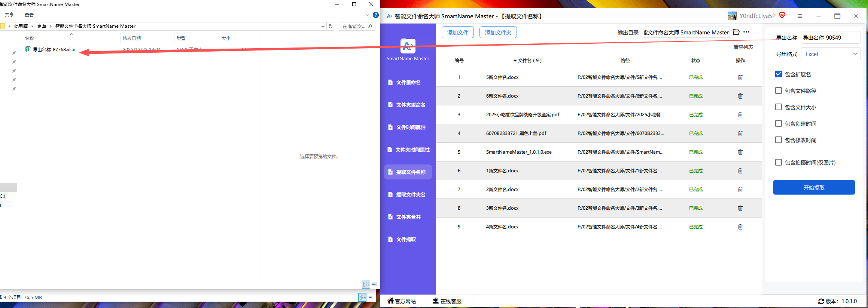
Task: Remove SmartNameMaster_1.0.1.0.exe with its trash icon
Action: click(x=740, y=152)
